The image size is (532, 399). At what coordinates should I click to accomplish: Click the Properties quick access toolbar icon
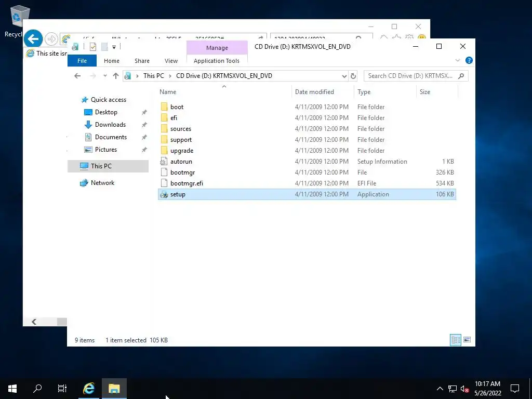click(x=93, y=47)
